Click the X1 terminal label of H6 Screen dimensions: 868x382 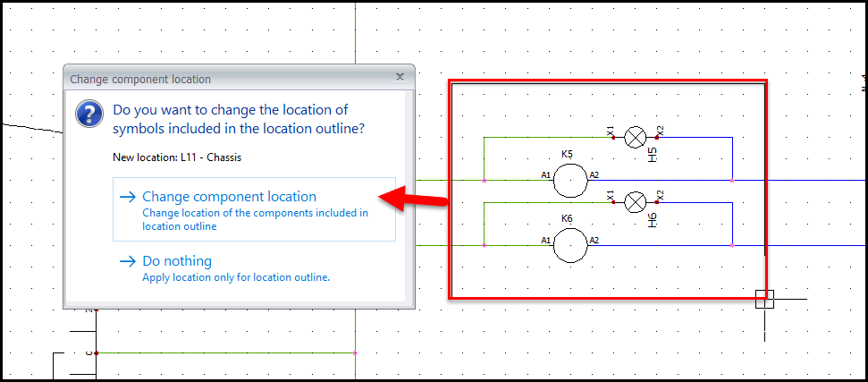coord(611,195)
